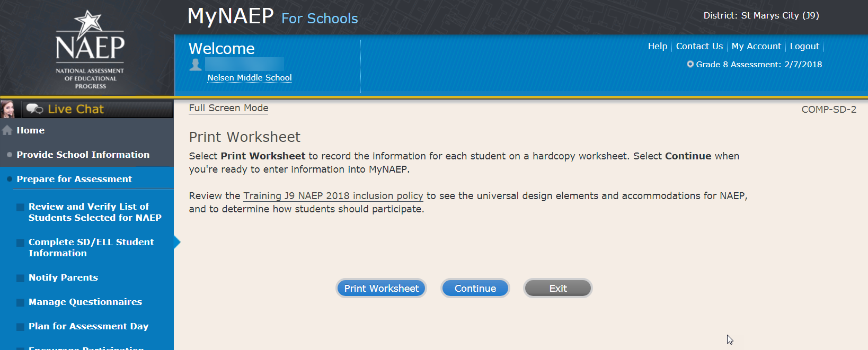Image resolution: width=868 pixels, height=350 pixels.
Task: Click the Continue button
Action: click(475, 289)
